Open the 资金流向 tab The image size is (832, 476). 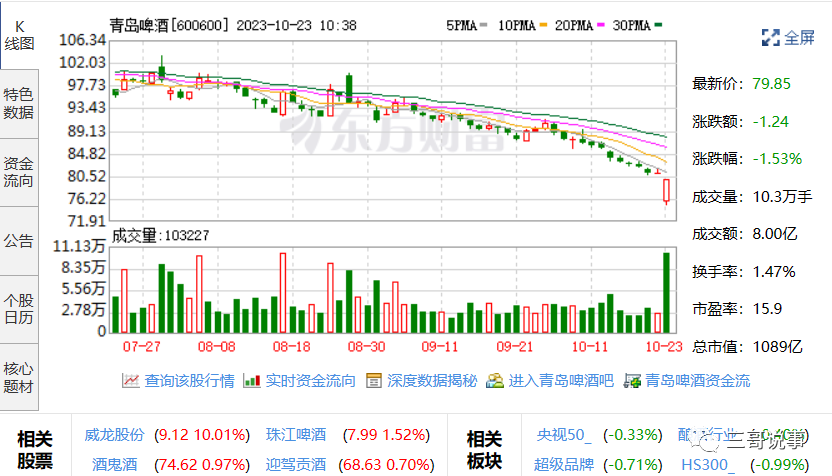[19, 172]
